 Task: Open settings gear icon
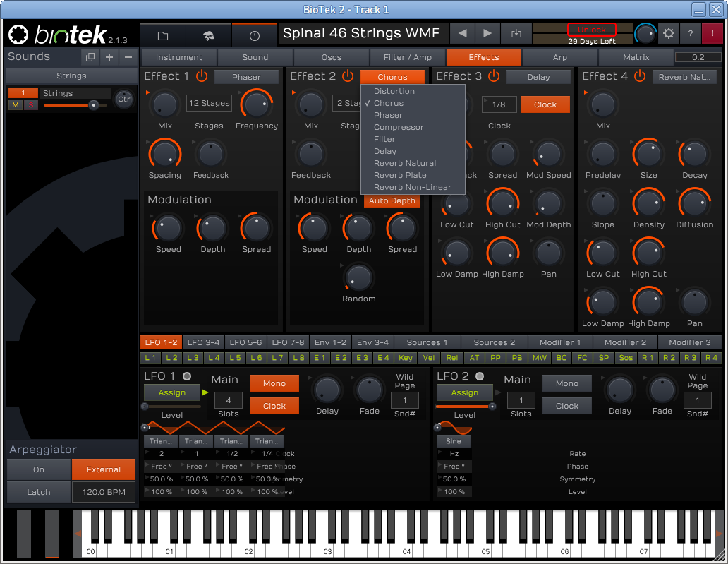[x=669, y=33]
